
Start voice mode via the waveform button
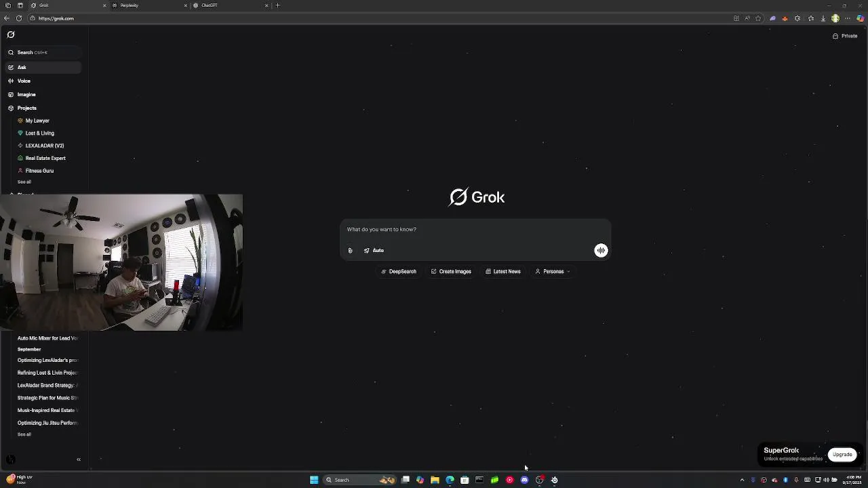click(x=601, y=251)
